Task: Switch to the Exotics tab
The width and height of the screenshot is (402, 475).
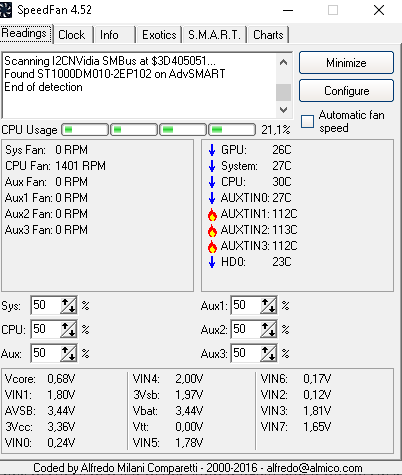Action: (x=159, y=35)
